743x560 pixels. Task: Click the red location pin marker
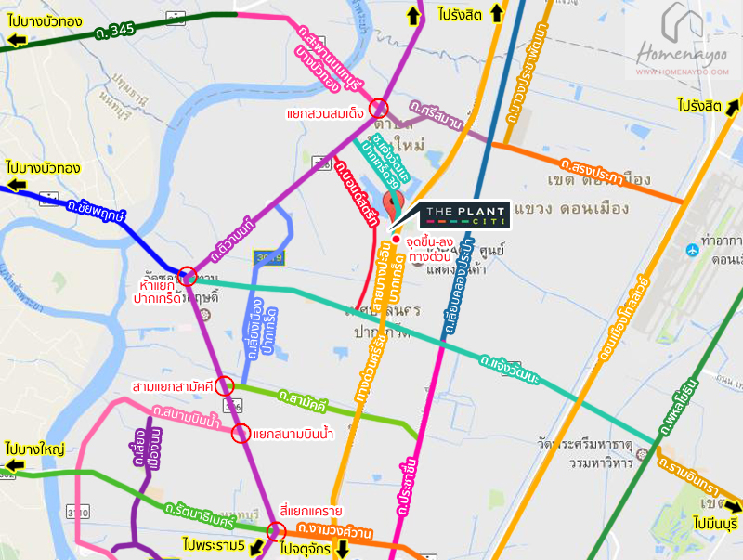click(x=393, y=204)
